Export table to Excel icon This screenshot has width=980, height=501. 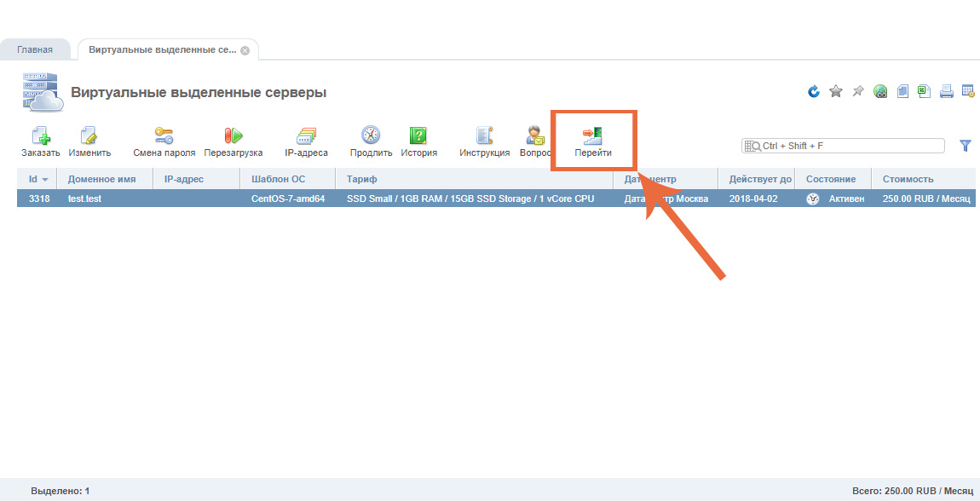tap(925, 92)
